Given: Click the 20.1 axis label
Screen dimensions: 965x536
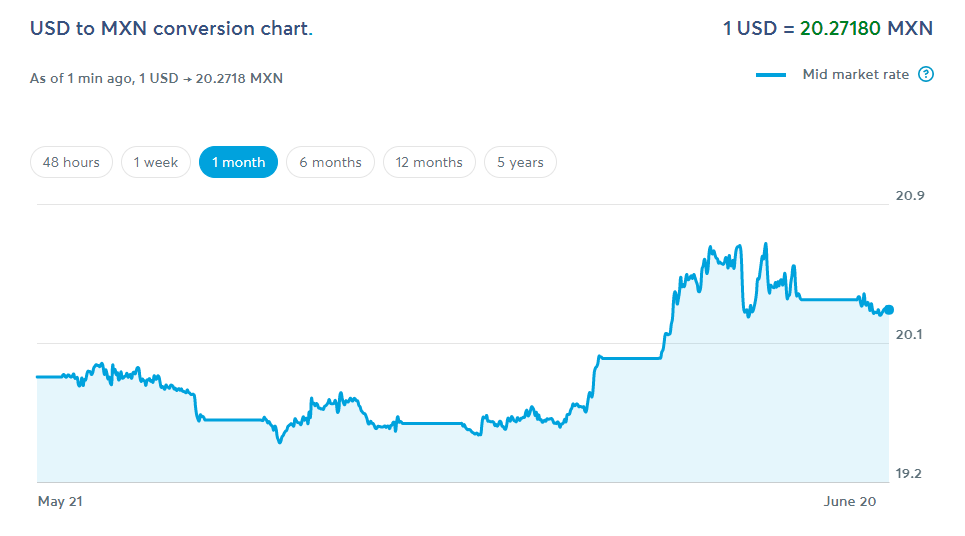Looking at the screenshot, I should click(x=909, y=335).
